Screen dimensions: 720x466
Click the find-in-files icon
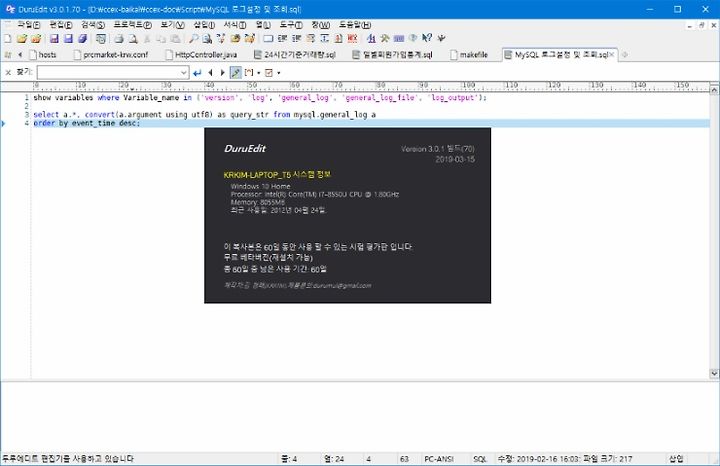207,39
